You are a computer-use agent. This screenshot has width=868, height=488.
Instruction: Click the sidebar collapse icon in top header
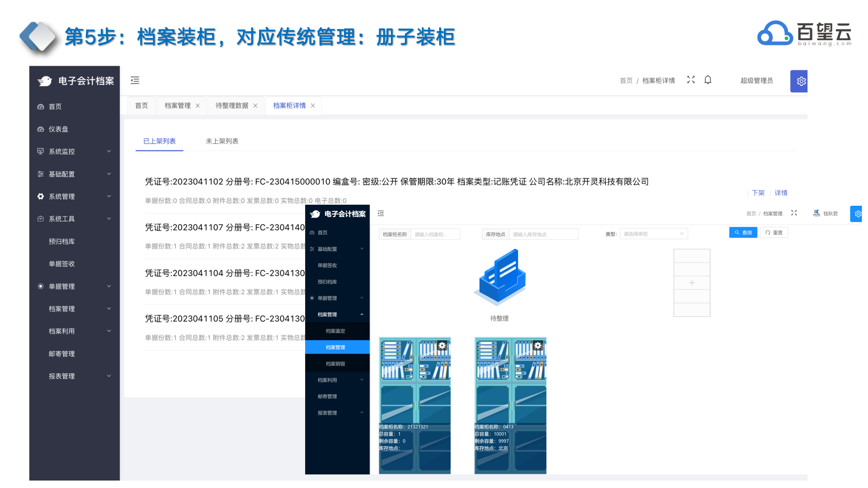coord(135,80)
